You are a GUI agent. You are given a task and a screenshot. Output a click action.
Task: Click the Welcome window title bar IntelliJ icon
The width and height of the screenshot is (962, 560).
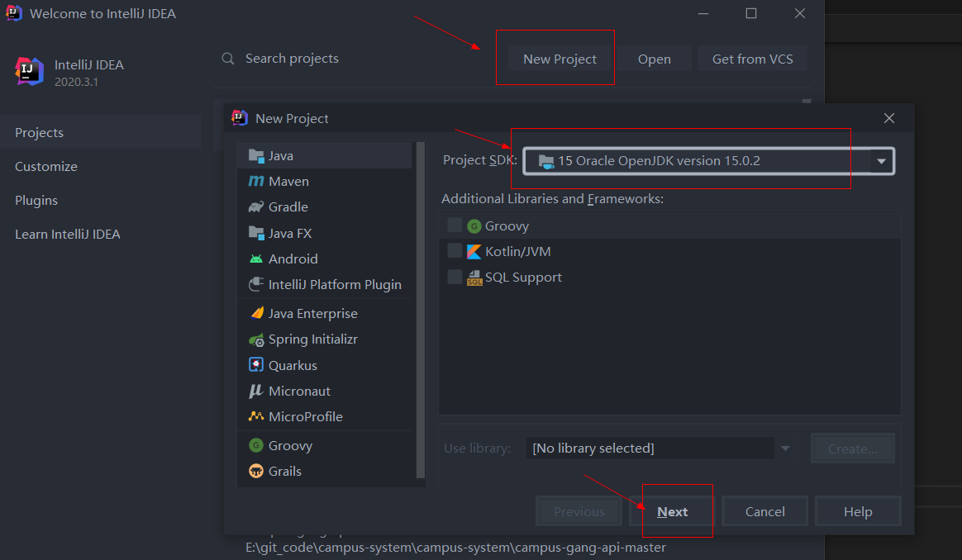point(13,13)
